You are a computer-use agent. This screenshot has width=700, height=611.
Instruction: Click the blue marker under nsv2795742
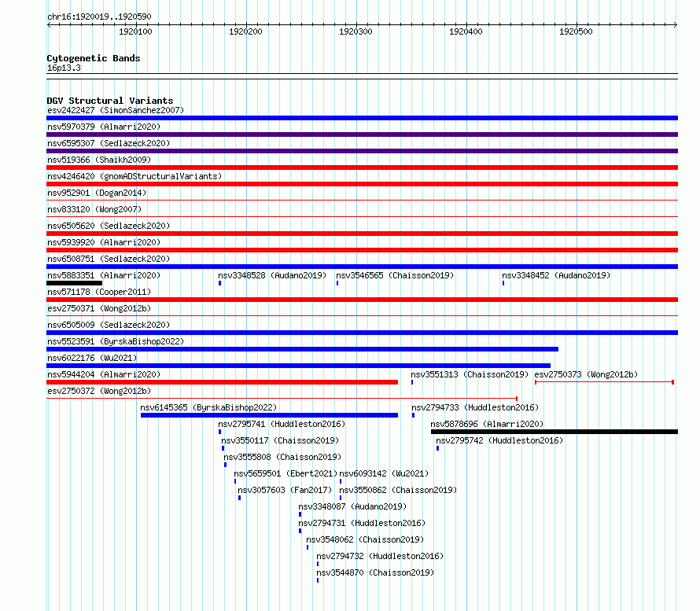(x=437, y=448)
